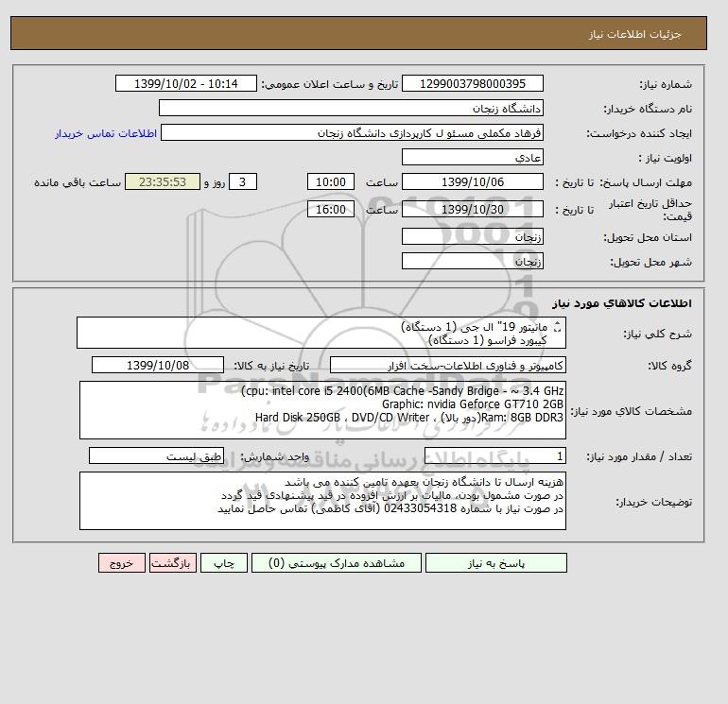Click the remaining days field showing 3
728x704 pixels.
[x=242, y=182]
